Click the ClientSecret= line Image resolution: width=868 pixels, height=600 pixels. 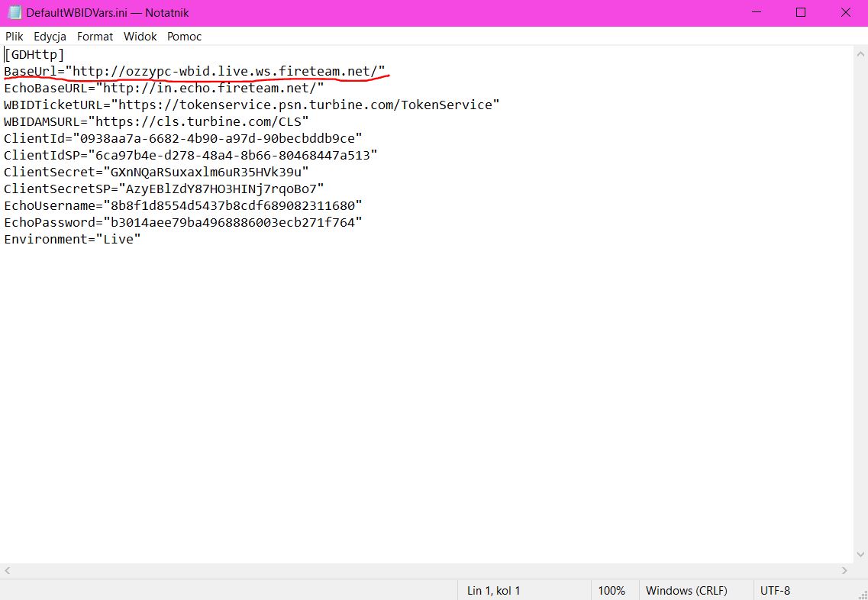pyautogui.click(x=156, y=172)
